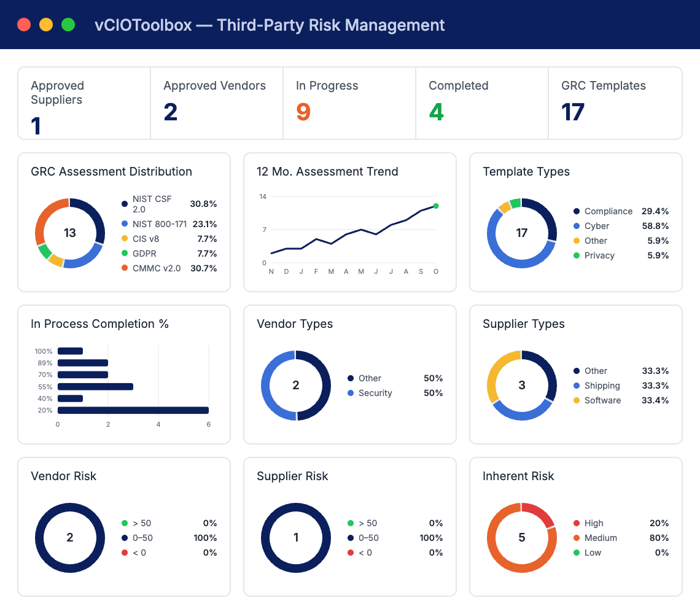Screen dimensions: 700x614
Task: Select the Completed count 4
Action: click(x=436, y=112)
